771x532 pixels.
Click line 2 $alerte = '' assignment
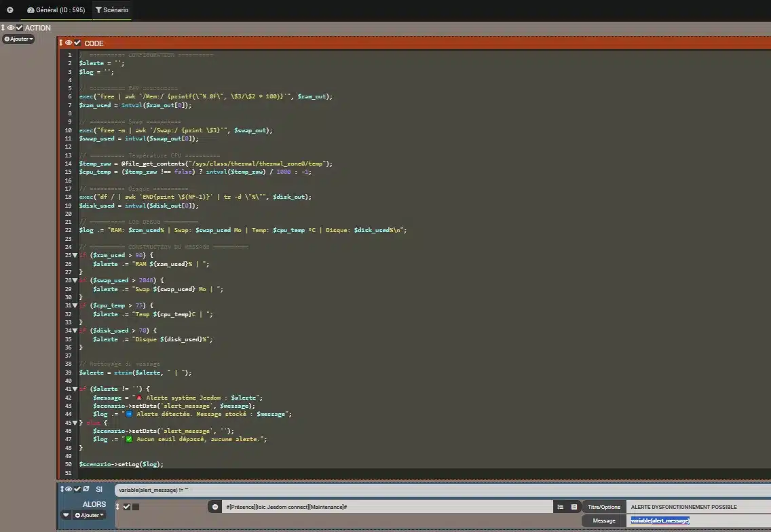coord(102,63)
